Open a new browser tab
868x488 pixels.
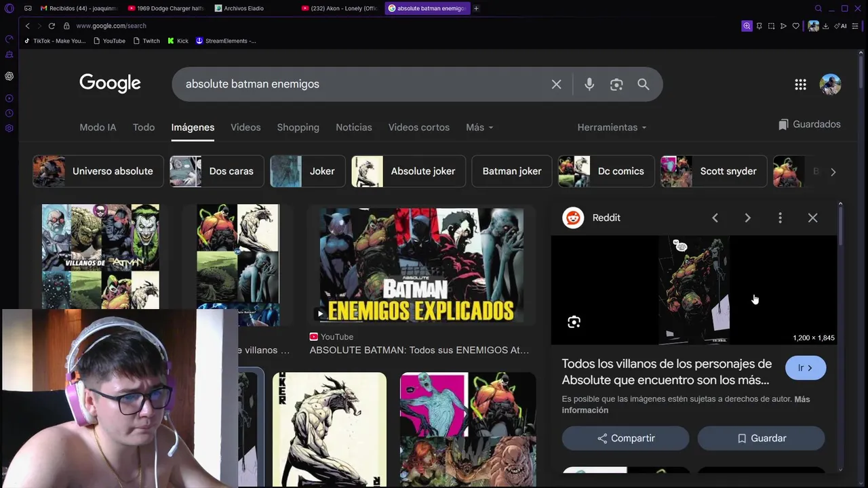click(x=476, y=8)
